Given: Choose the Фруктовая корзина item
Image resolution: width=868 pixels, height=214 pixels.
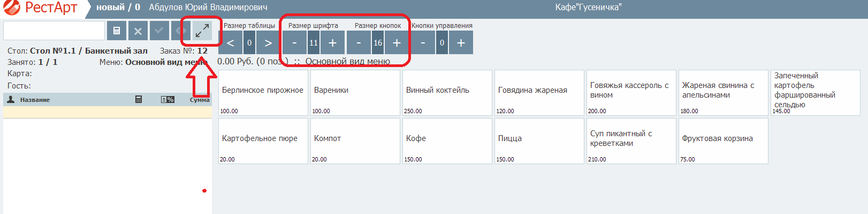Looking at the screenshot, I should (x=724, y=141).
